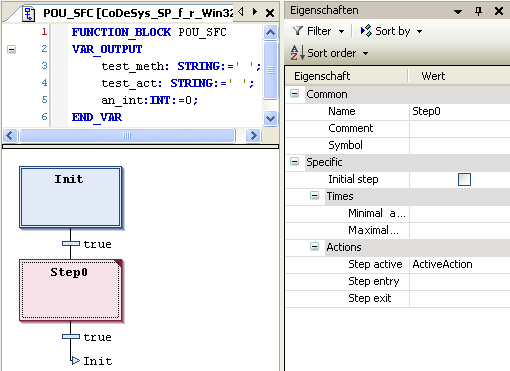The image size is (510, 371).
Task: Select the Initial step property label
Action: tap(353, 179)
